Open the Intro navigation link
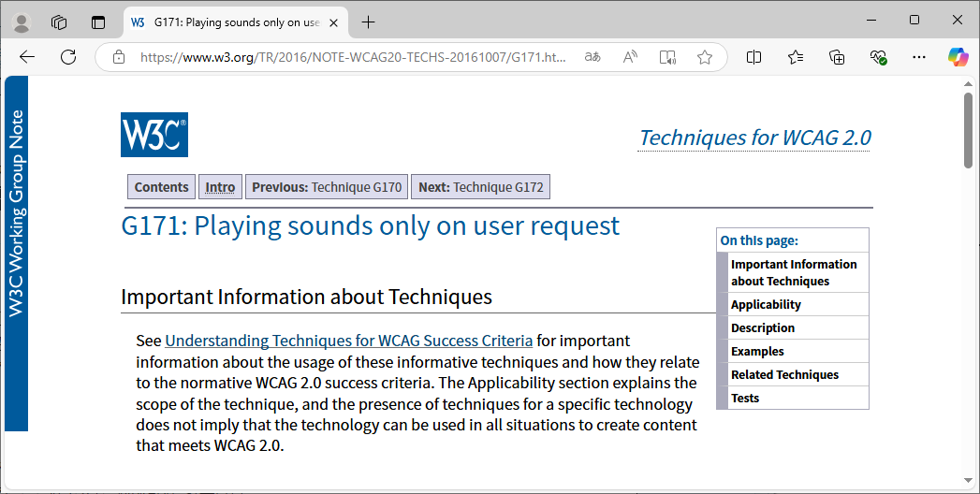 [x=220, y=187]
